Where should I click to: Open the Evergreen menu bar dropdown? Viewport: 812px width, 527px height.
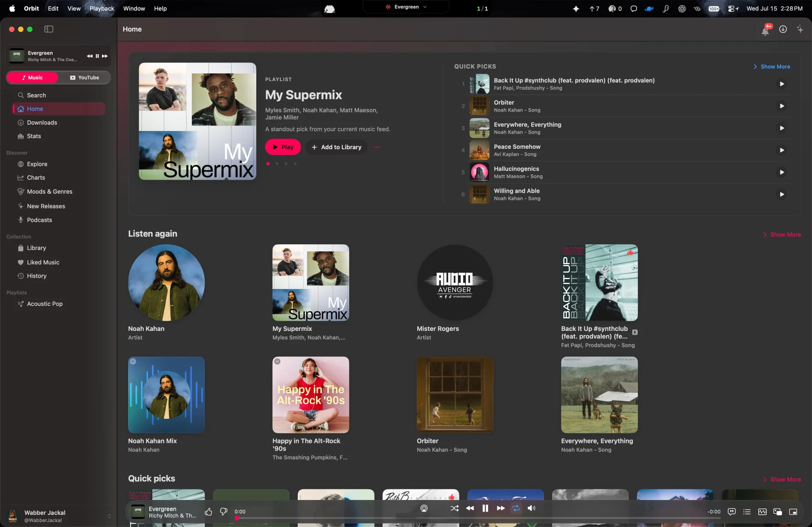coord(406,7)
